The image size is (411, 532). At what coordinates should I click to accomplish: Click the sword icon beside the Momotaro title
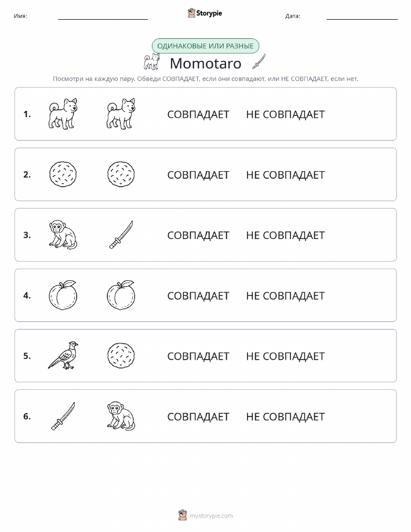259,61
